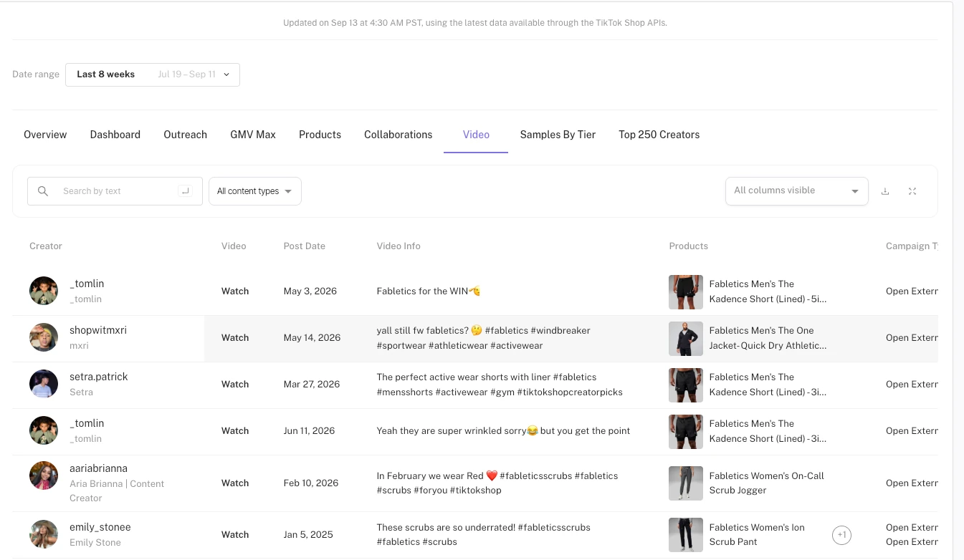
Task: Open the All content types dropdown
Action: [x=255, y=191]
